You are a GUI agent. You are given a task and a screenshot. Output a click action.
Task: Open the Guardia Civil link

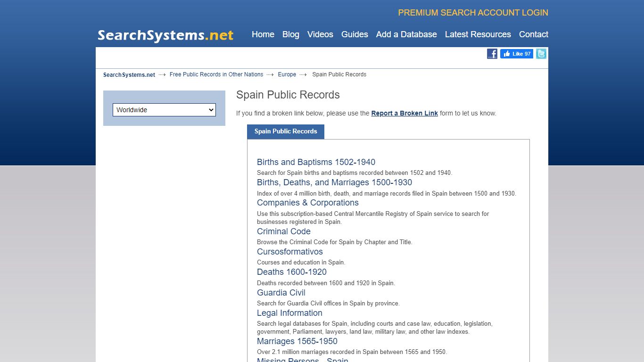click(281, 293)
